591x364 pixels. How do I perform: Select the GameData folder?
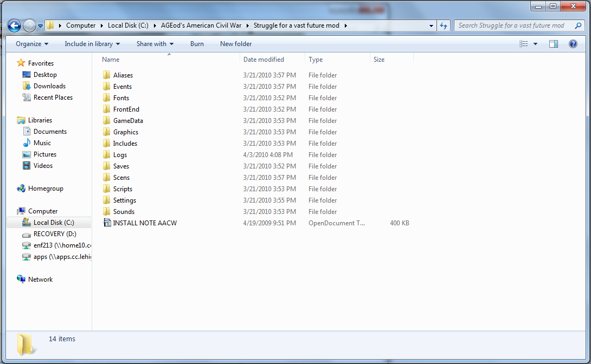[x=128, y=121]
